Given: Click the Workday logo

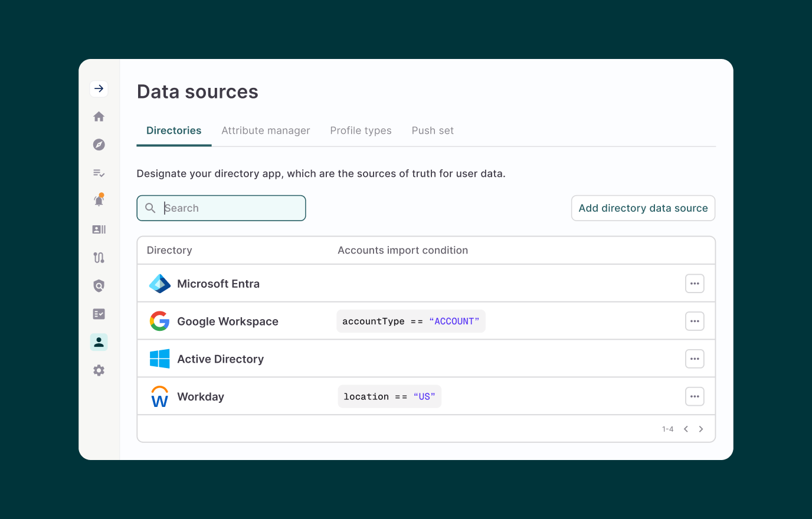Looking at the screenshot, I should pos(160,396).
